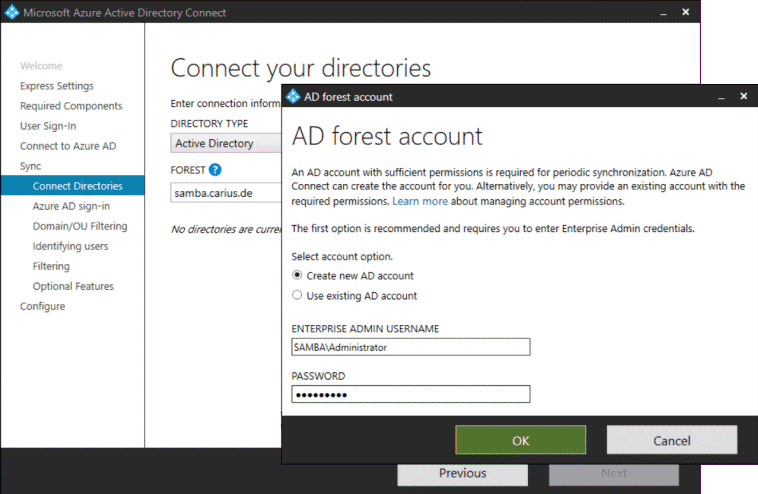Click the 'Connect your directories' heading
The width and height of the screenshot is (758, 494).
301,68
